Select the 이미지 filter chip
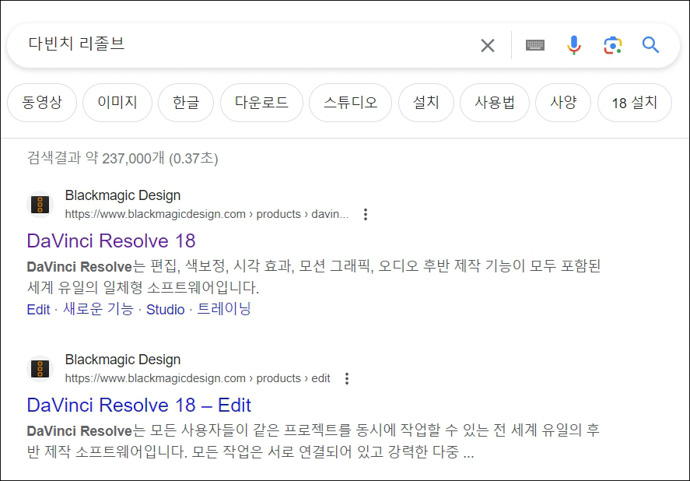This screenshot has height=481, width=690. (117, 103)
